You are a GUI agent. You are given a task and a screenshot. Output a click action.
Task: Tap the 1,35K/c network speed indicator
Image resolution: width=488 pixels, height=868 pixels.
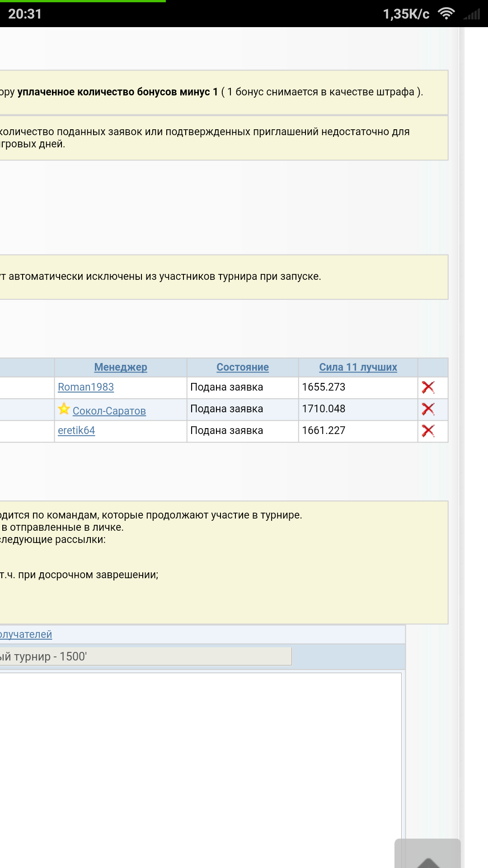point(406,14)
